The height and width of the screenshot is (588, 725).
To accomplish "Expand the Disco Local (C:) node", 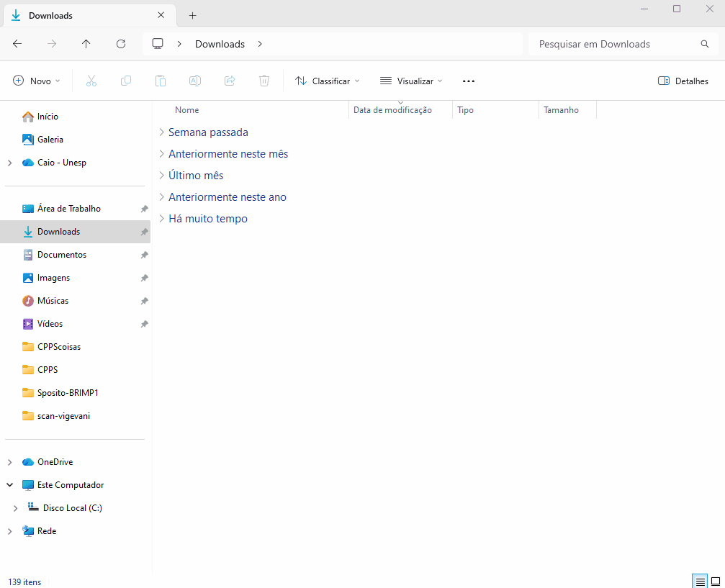I will pyautogui.click(x=15, y=508).
